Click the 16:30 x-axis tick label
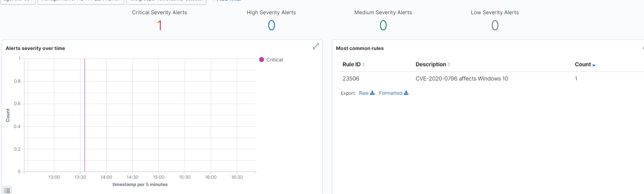The image size is (644, 194). coord(237,177)
